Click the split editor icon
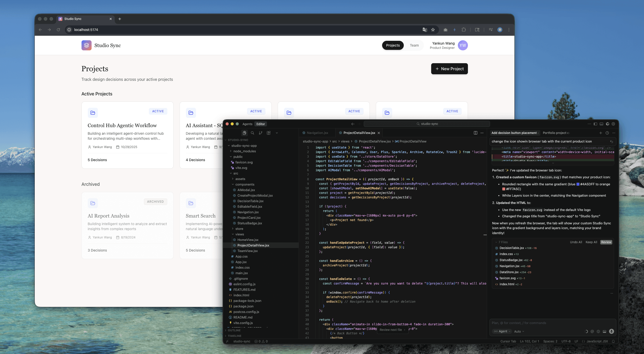Image resolution: width=644 pixels, height=354 pixels. (x=475, y=133)
